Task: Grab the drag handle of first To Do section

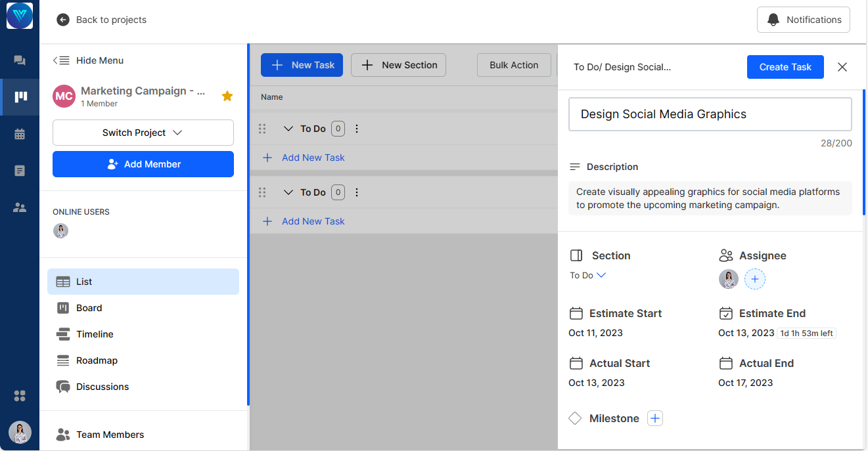Action: [262, 129]
